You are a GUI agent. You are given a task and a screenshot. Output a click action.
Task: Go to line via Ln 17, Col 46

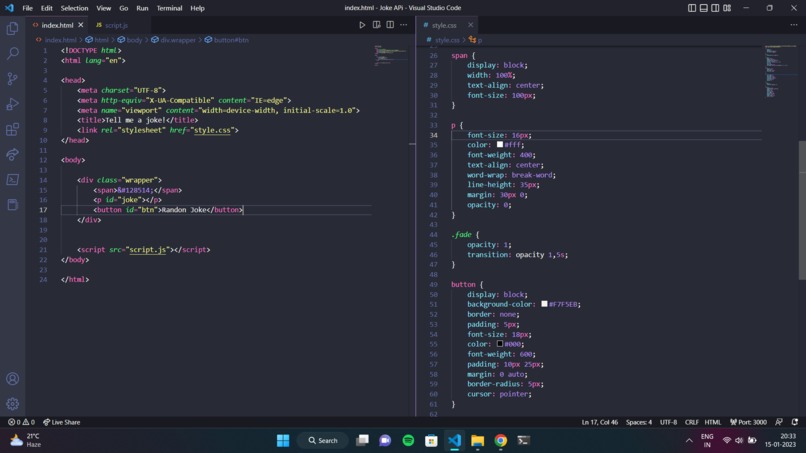click(x=599, y=422)
